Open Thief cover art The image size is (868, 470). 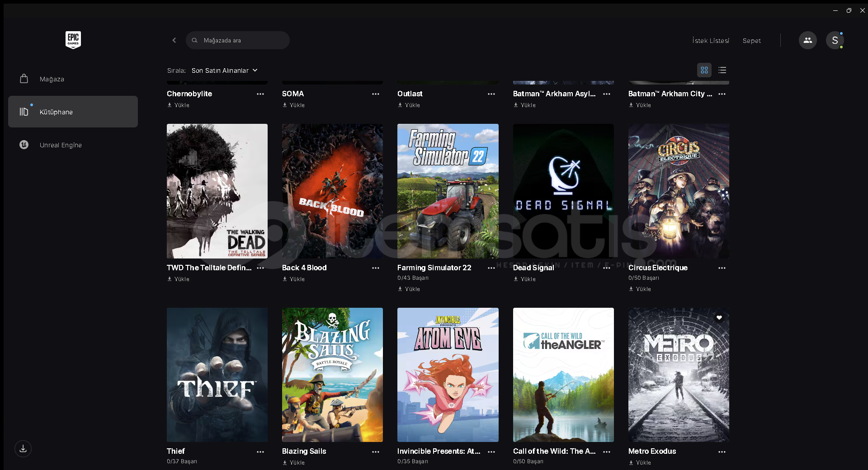(x=217, y=375)
